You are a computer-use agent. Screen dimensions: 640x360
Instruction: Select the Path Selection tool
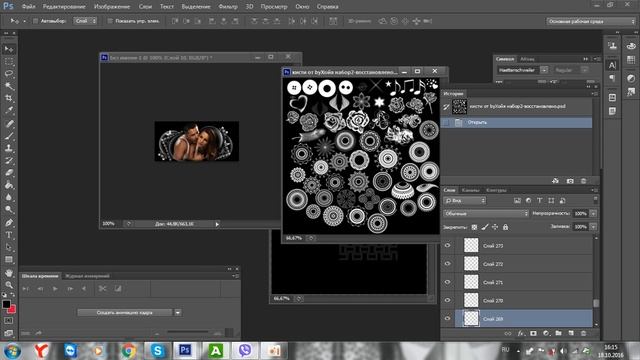9,247
